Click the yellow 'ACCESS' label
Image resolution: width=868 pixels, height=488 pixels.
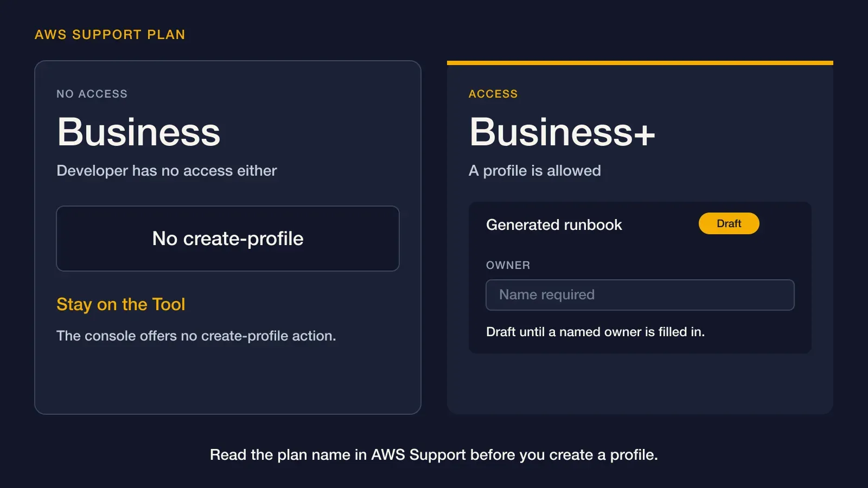[x=493, y=94]
